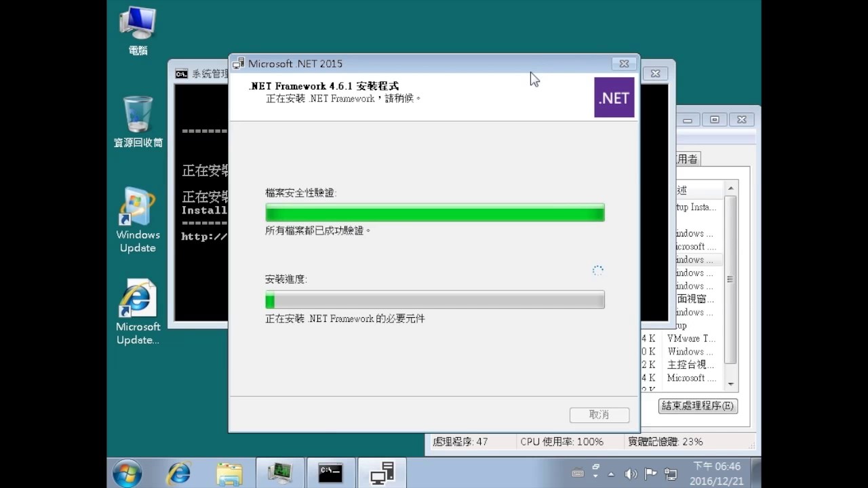Select the 使用者 tab in Task Manager
The image size is (868, 488).
click(687, 159)
